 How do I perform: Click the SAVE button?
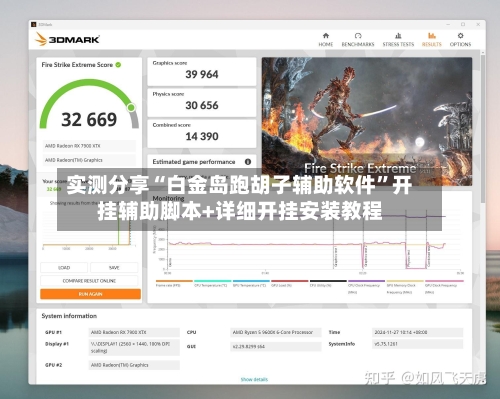point(114,268)
